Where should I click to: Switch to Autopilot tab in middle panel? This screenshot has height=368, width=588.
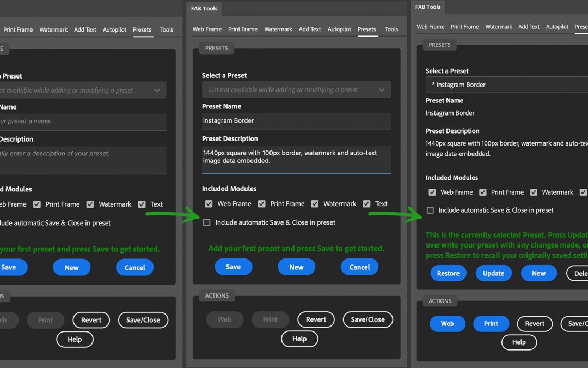339,29
